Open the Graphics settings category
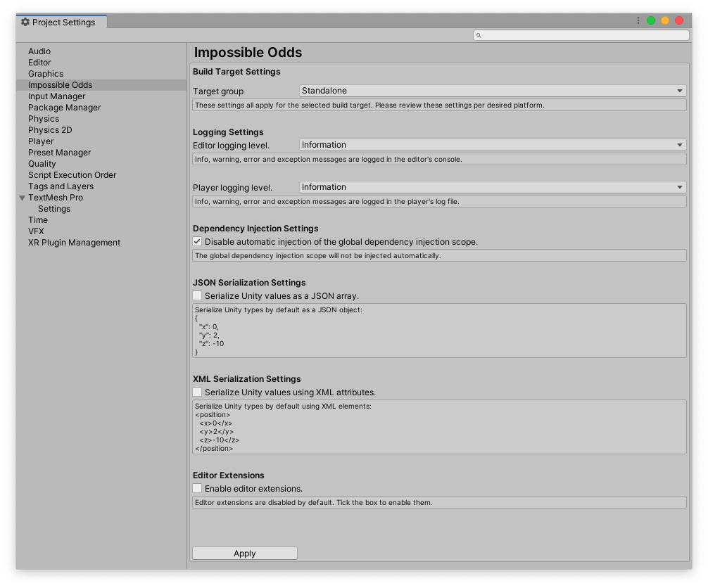708x588 pixels. (46, 74)
